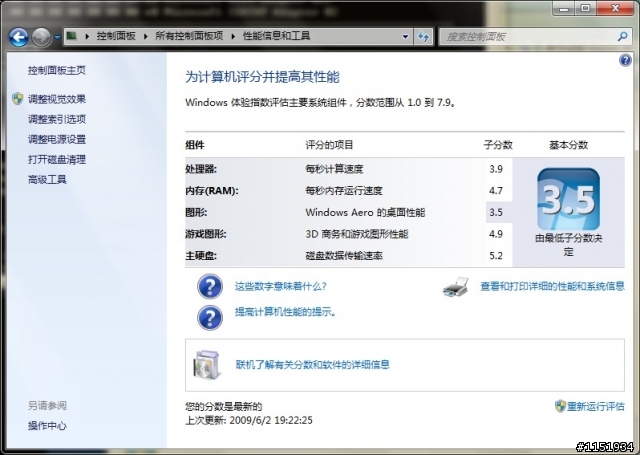Select the 内存(RAM) row label
Viewport: 640px width, 455px height.
[212, 191]
